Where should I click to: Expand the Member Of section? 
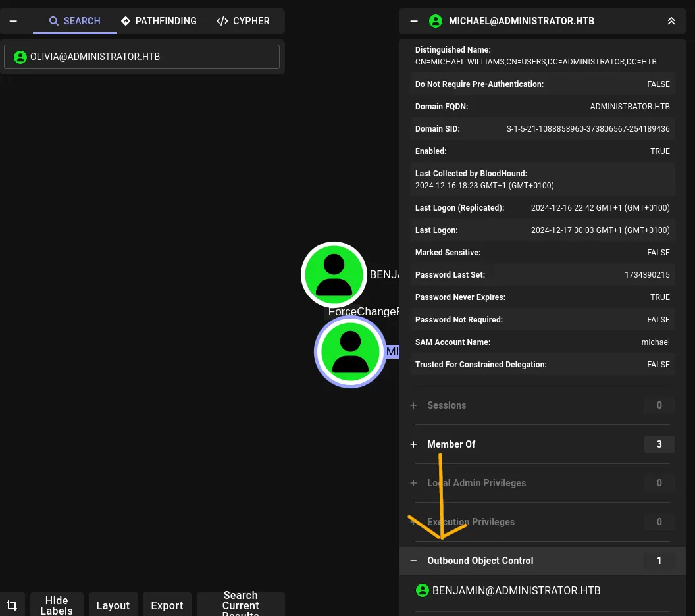(x=413, y=444)
